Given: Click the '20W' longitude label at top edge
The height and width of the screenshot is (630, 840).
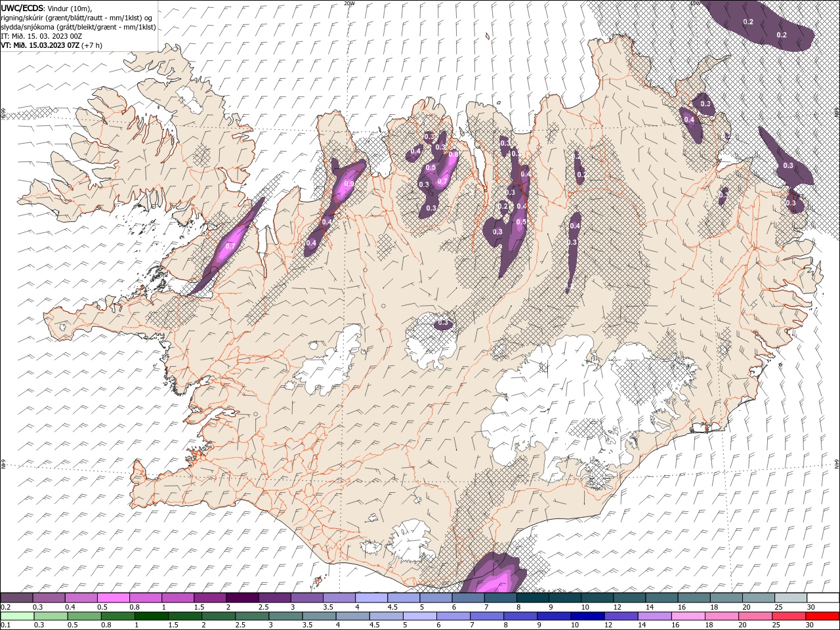Looking at the screenshot, I should [349, 3].
